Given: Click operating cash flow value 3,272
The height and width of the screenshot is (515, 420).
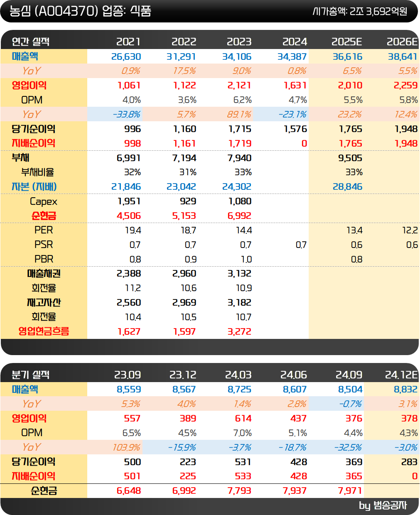Looking at the screenshot, I should coord(239,331).
